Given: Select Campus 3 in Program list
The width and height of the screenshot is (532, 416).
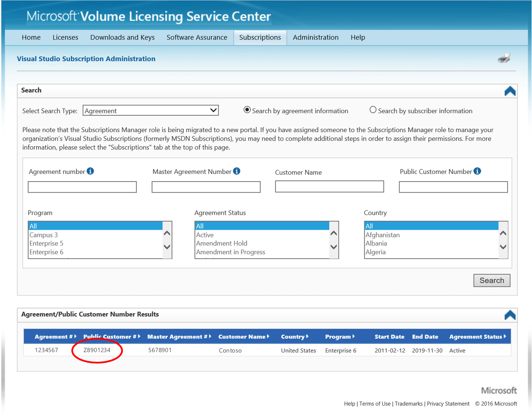Looking at the screenshot, I should [x=95, y=235].
